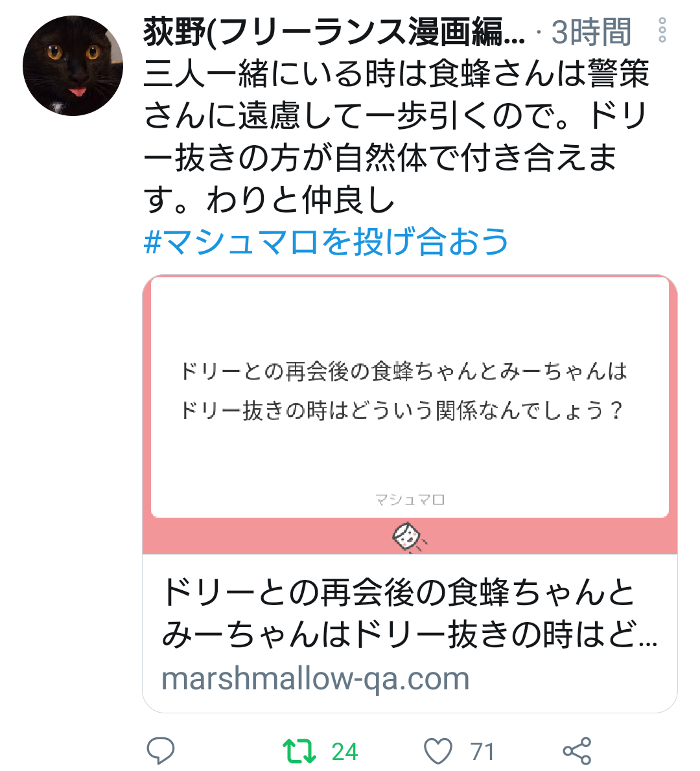
Task: Click the マシュマロ label in card
Action: 410,500
